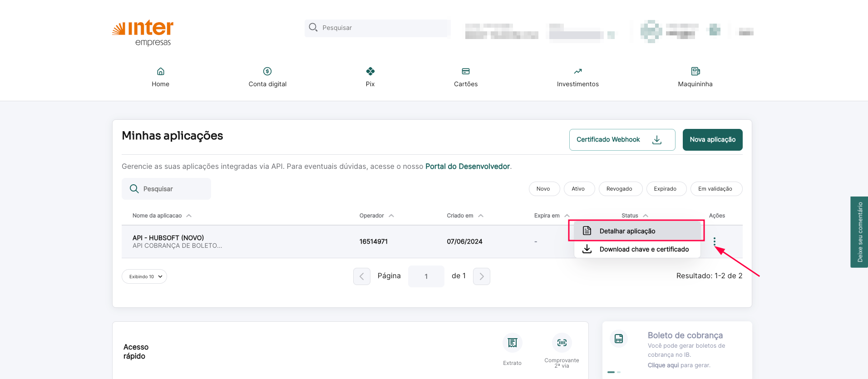868x379 pixels.
Task: Open the Cartões menu
Action: [x=466, y=77]
